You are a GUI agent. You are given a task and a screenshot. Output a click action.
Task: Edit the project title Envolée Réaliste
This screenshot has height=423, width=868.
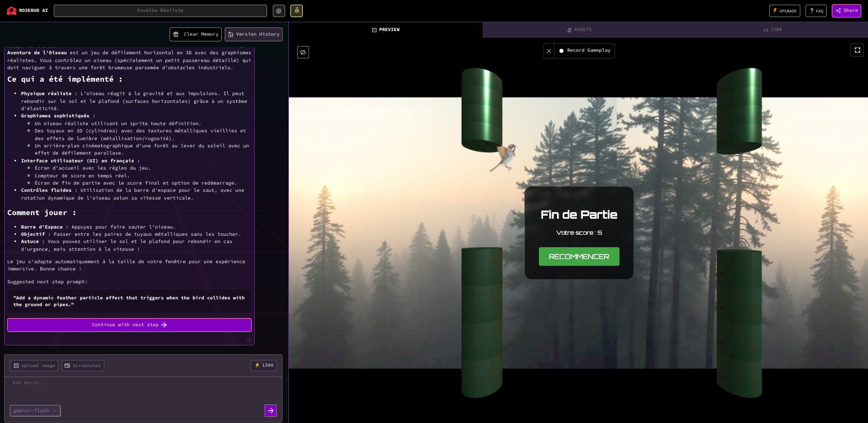tap(160, 11)
